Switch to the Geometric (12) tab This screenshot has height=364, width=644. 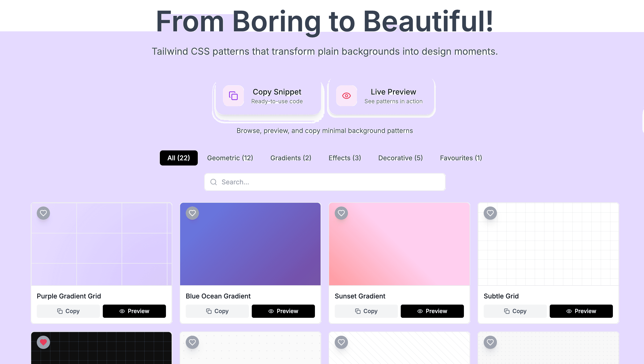pos(230,158)
